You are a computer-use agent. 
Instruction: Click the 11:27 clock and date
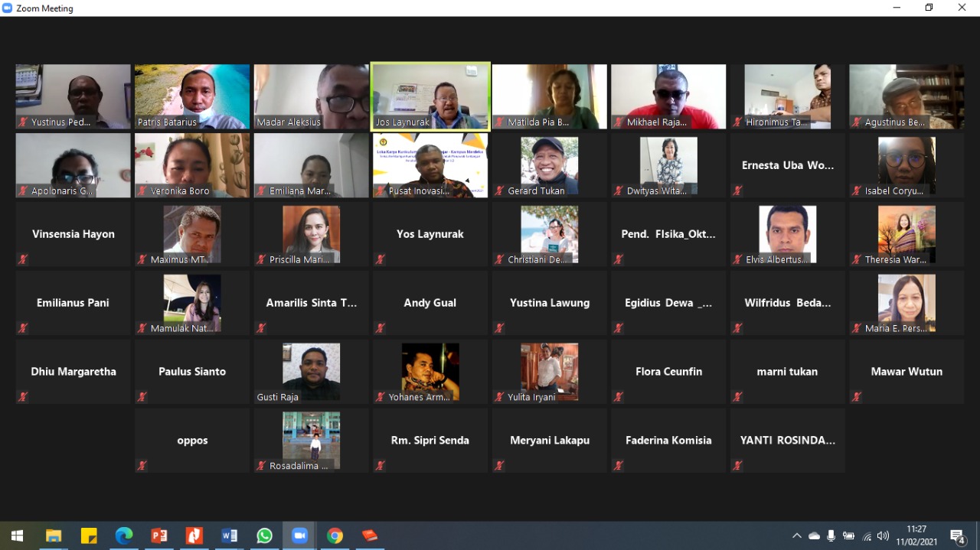(916, 535)
